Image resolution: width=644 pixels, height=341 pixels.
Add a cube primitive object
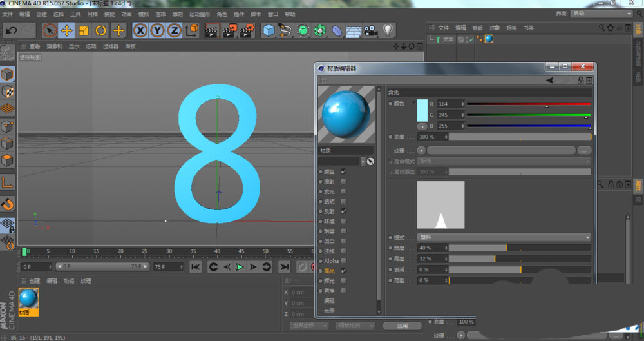click(269, 30)
